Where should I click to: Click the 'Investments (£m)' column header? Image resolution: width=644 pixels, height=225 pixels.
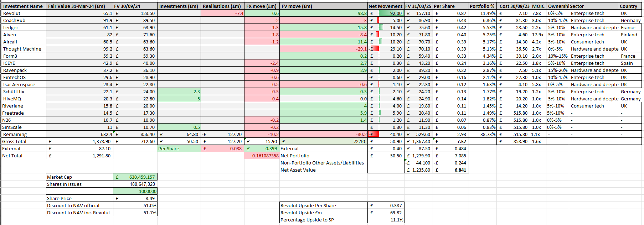click(x=179, y=6)
